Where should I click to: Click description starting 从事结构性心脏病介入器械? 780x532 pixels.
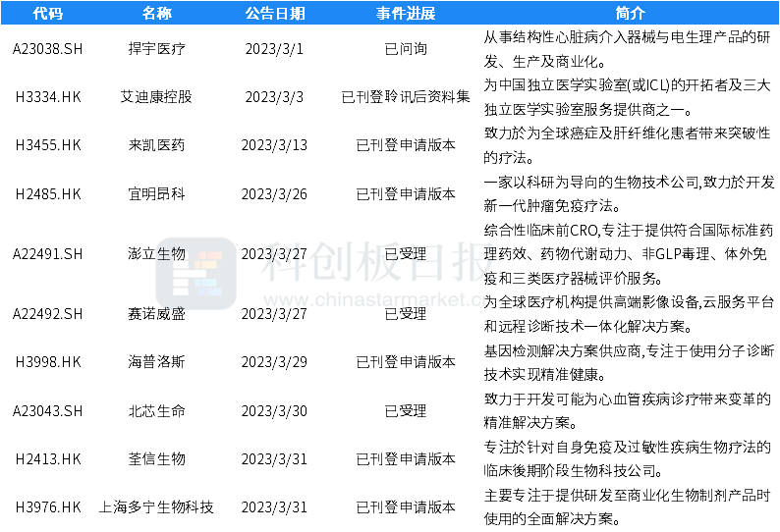click(628, 49)
